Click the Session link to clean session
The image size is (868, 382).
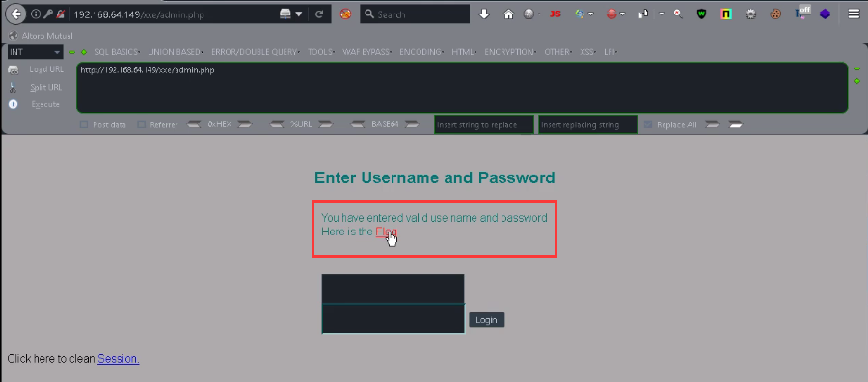point(119,359)
